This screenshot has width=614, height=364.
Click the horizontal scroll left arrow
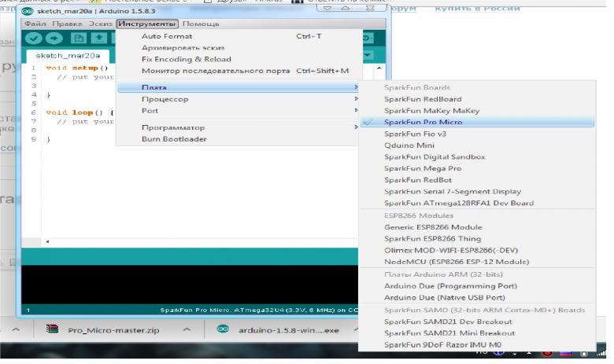coord(47,241)
